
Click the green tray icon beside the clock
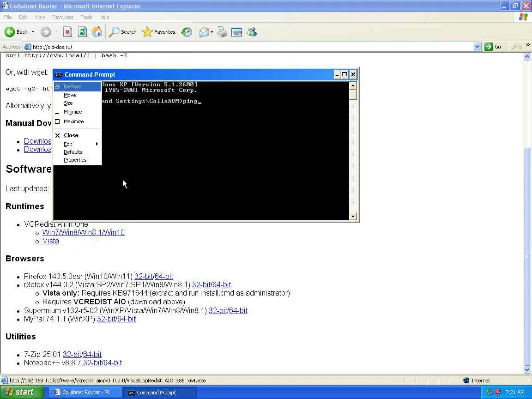(x=489, y=392)
